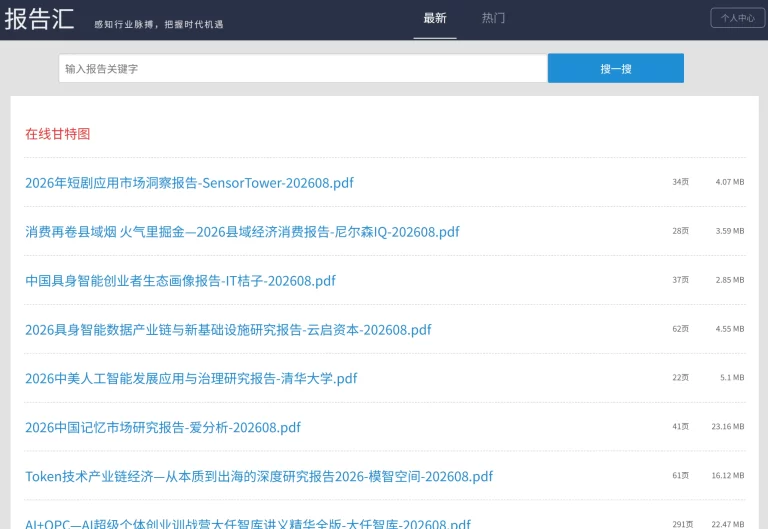Switch to the 最新 tab

[435, 19]
